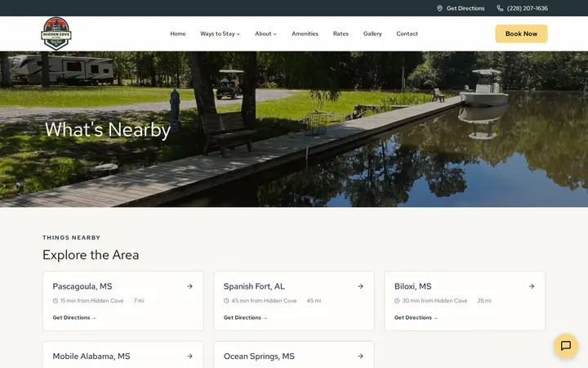The height and width of the screenshot is (368, 588).
Task: Call the (228) 207-1636 phone link
Action: [528, 8]
